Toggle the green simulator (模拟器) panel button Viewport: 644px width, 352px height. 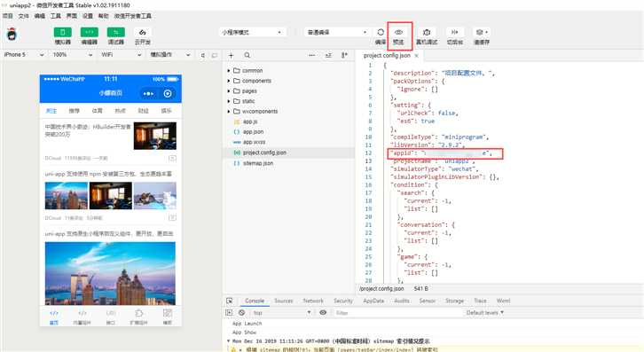pyautogui.click(x=62, y=32)
